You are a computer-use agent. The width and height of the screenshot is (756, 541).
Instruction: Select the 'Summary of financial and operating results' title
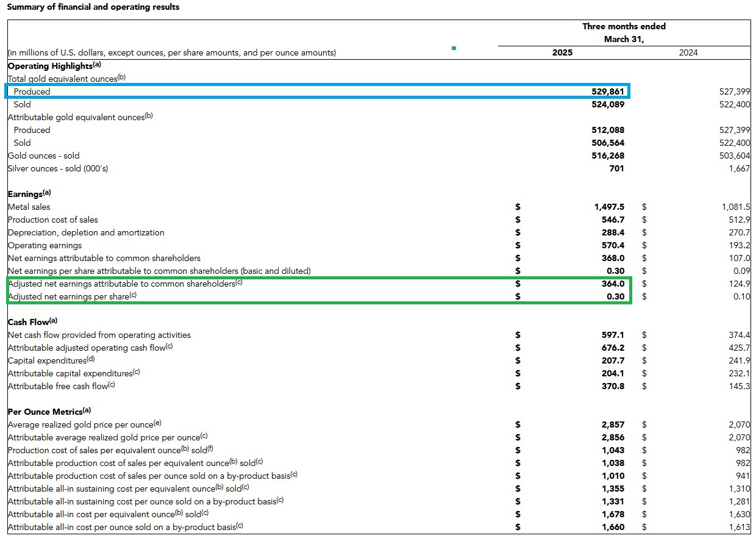(93, 7)
